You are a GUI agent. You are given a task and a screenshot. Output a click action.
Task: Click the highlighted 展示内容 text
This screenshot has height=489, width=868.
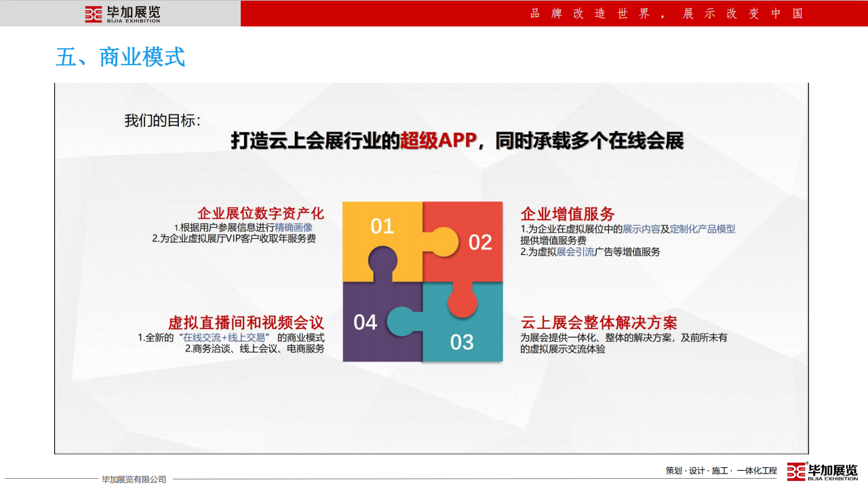[x=641, y=229]
